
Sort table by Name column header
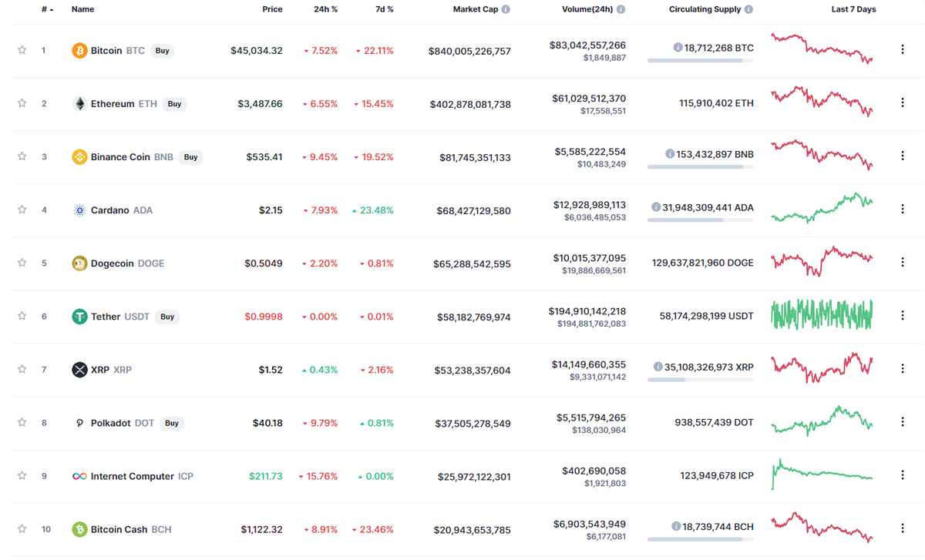tap(82, 10)
